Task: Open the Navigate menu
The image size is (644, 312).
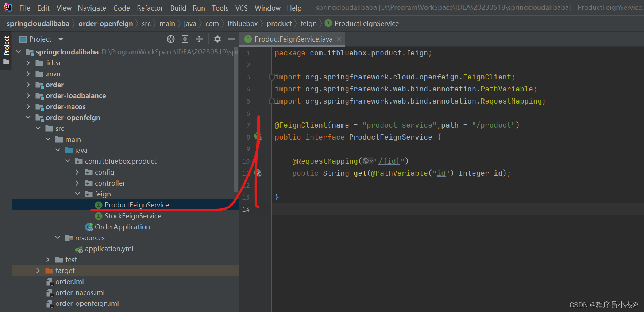Action: 92,8
